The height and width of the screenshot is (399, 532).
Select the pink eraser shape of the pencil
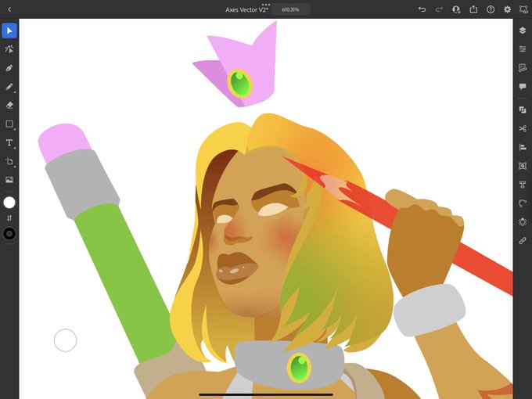[x=64, y=142]
